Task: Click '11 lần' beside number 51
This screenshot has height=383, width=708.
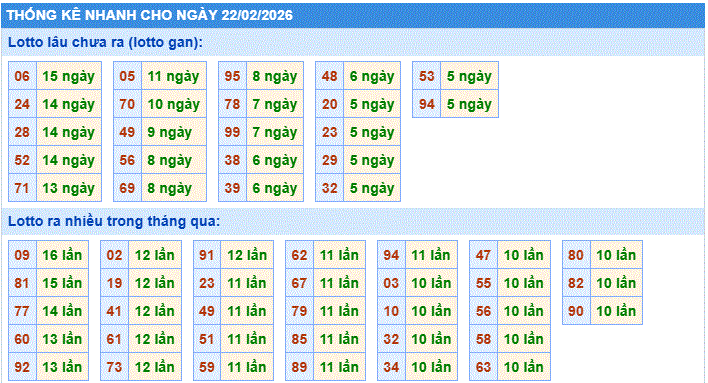Action: coord(247,339)
